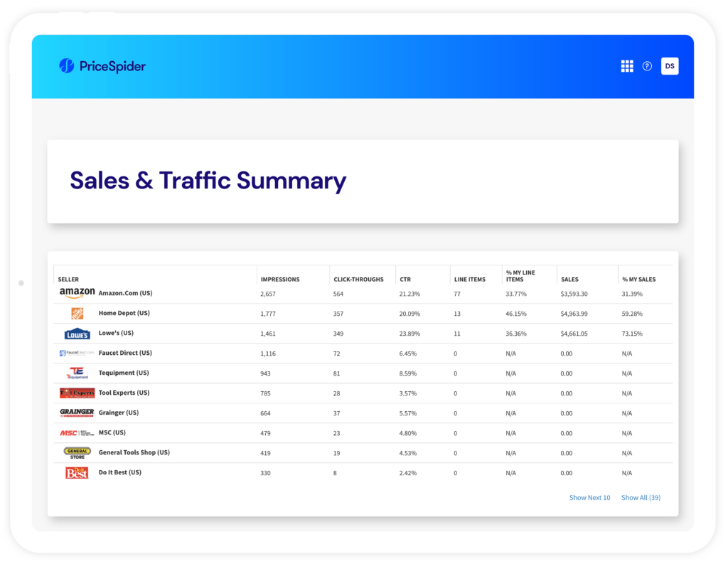Select the Amazon.Com (US) seller name
The width and height of the screenshot is (728, 569).
click(x=125, y=293)
